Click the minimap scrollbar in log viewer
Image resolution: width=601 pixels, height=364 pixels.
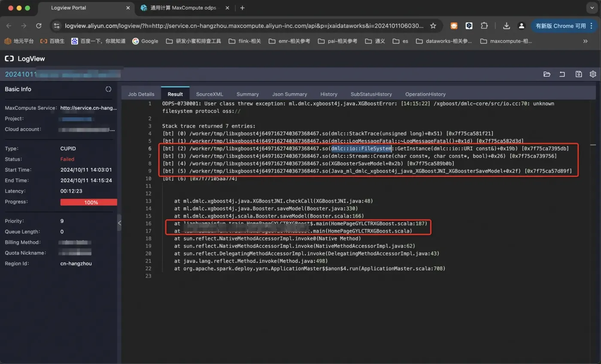pyautogui.click(x=593, y=145)
